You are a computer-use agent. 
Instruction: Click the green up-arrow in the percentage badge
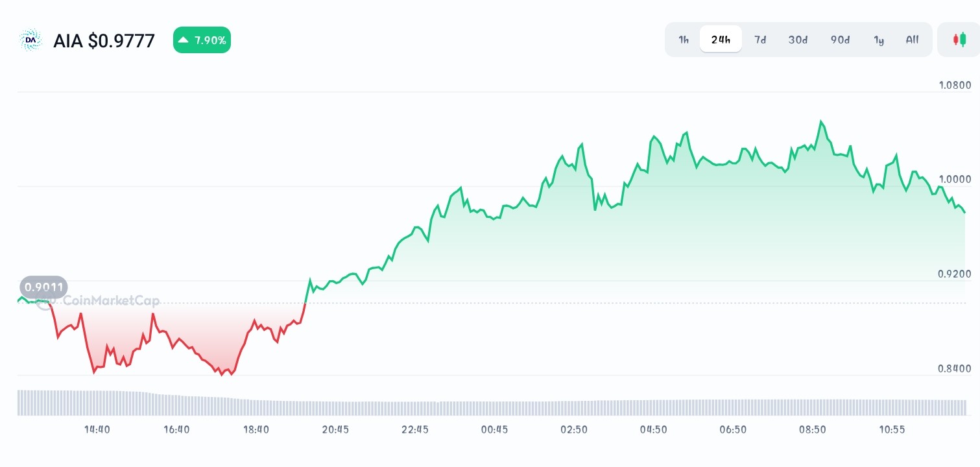click(x=183, y=40)
